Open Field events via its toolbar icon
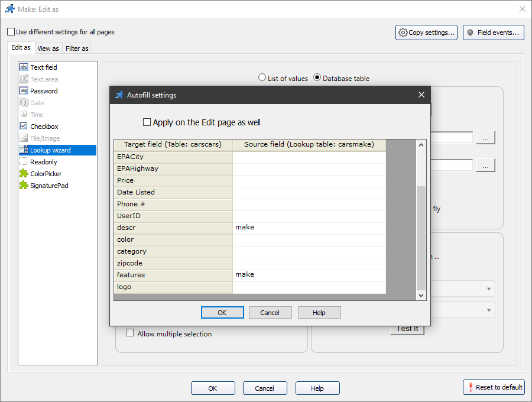 pos(470,33)
